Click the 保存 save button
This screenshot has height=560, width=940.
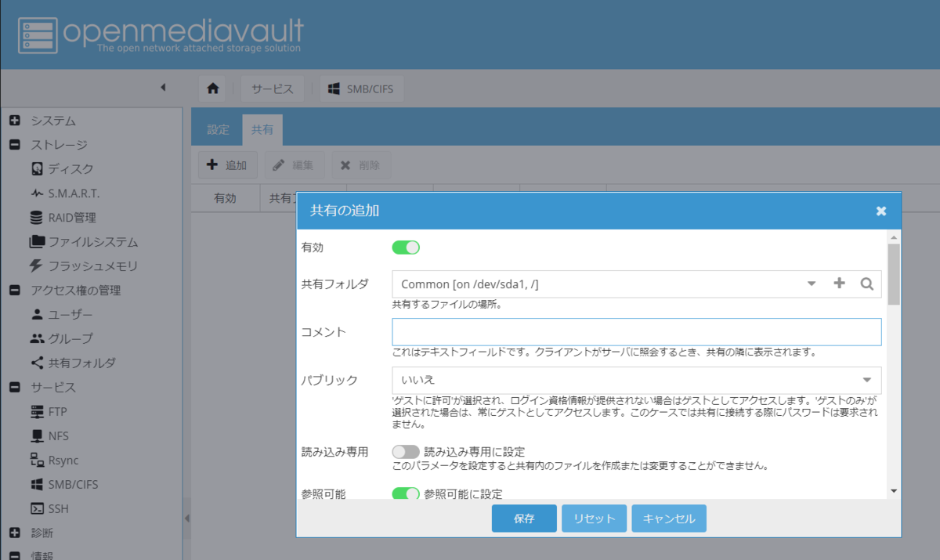coord(524,518)
